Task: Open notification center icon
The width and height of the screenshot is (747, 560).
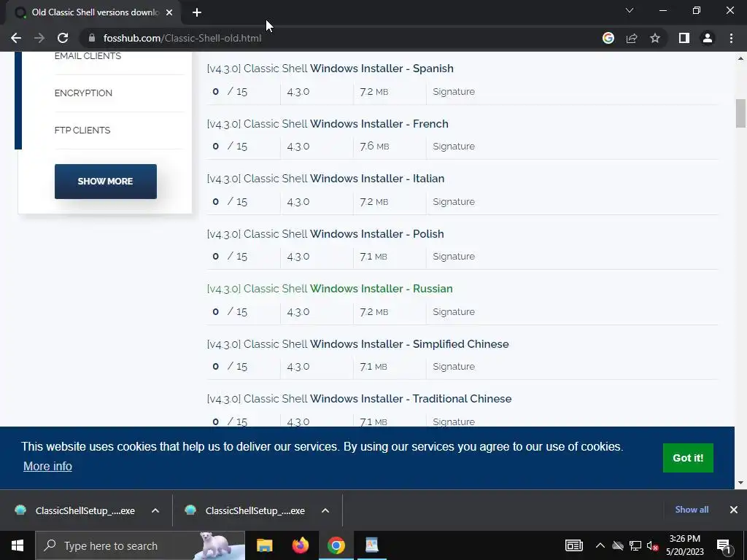Action: point(724,545)
